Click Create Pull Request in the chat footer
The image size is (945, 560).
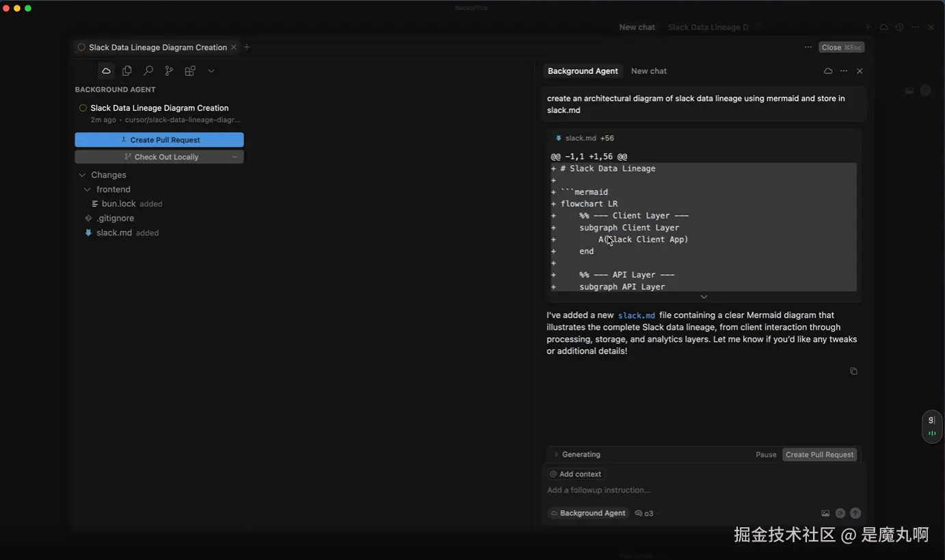tap(820, 455)
